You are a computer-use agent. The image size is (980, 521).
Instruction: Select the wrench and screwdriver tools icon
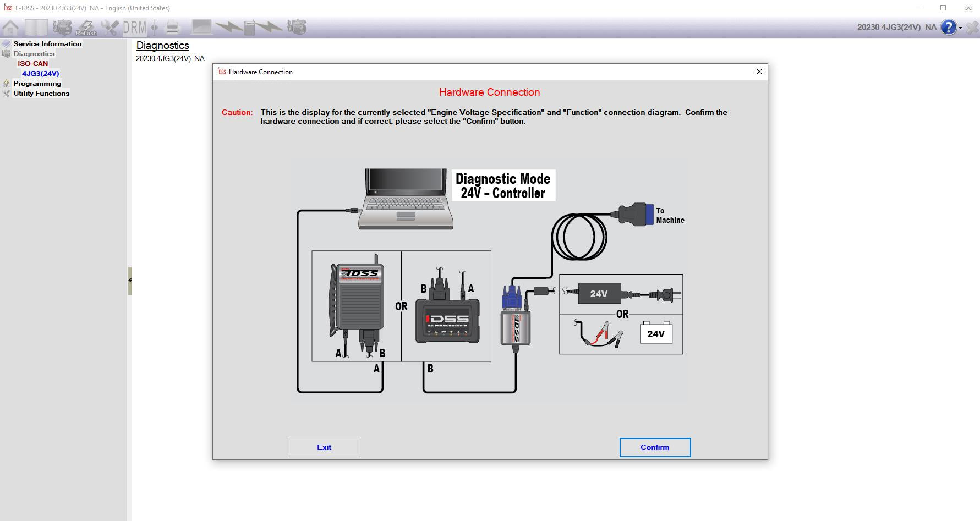110,28
